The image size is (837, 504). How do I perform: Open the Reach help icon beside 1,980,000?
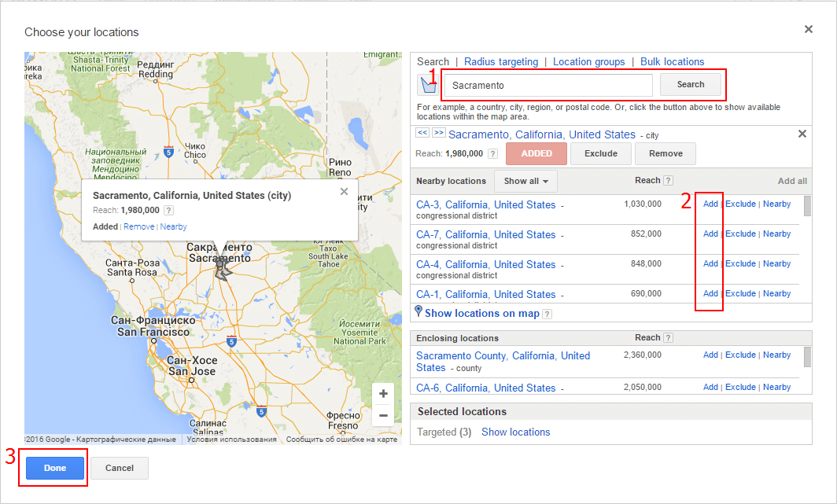click(492, 153)
